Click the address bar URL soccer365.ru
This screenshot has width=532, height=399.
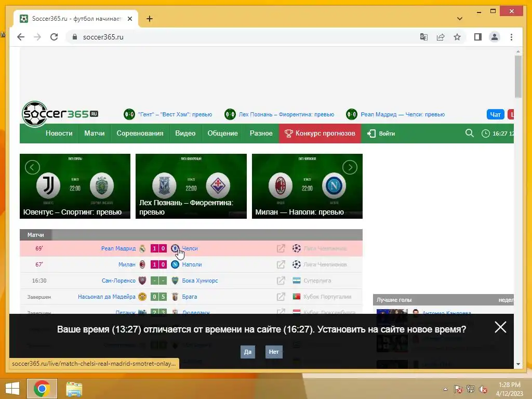click(x=103, y=37)
